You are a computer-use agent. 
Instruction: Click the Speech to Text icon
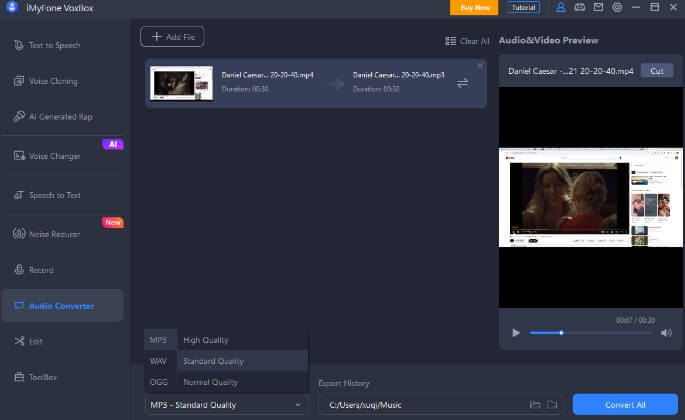tap(19, 195)
